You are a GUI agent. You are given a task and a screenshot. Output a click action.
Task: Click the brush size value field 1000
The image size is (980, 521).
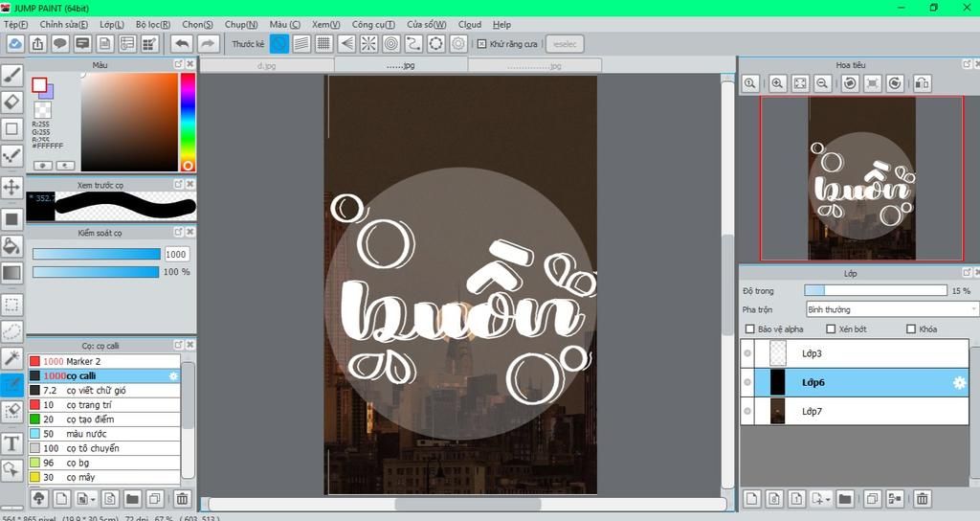pos(176,254)
